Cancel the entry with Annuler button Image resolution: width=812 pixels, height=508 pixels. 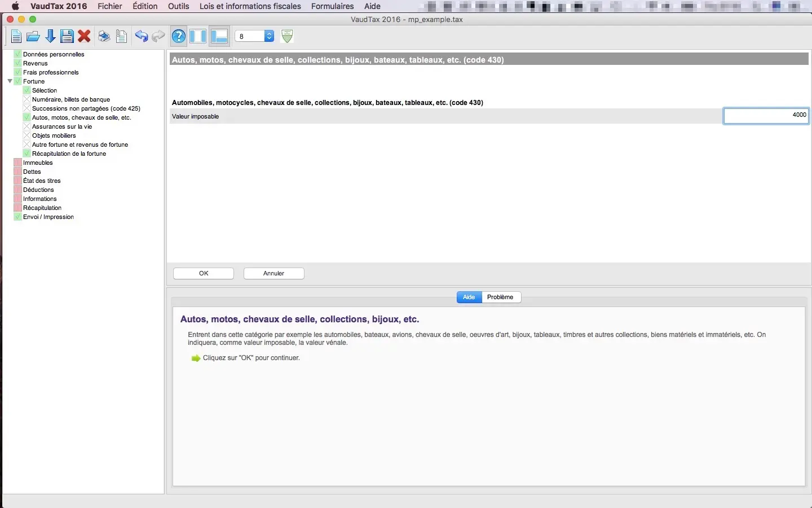point(274,273)
